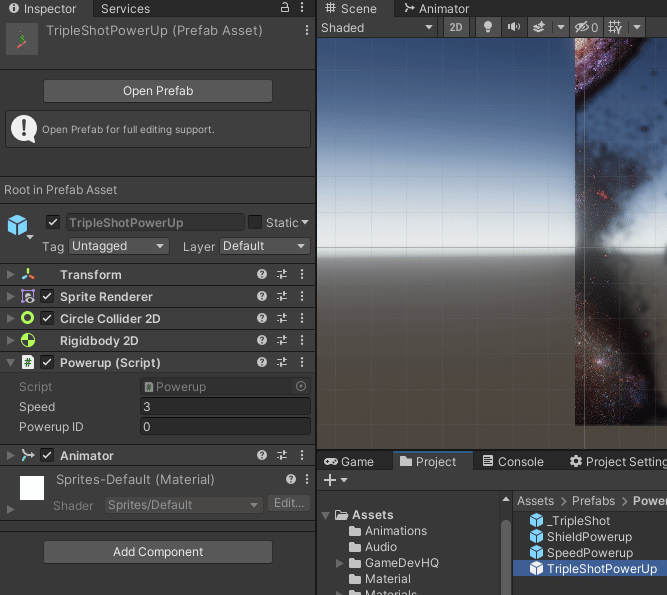Click the prefab cube icon selector
667x595 pixels.
tap(20, 226)
